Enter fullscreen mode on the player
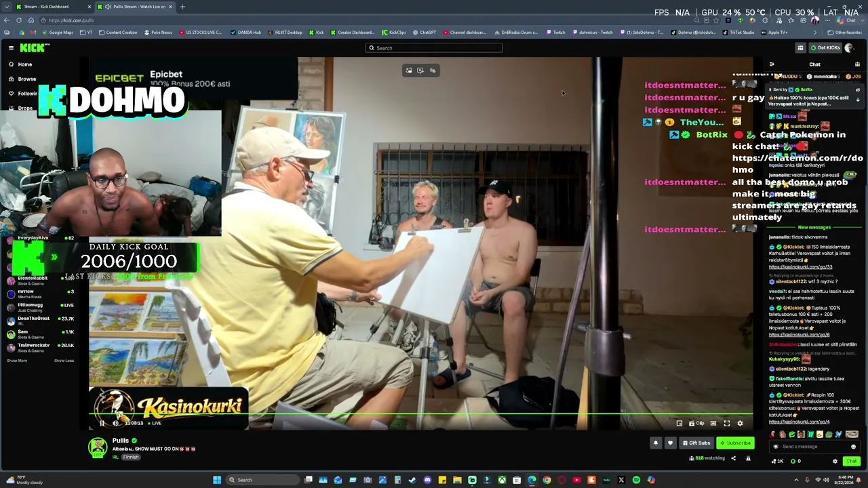The image size is (868, 488). (726, 423)
